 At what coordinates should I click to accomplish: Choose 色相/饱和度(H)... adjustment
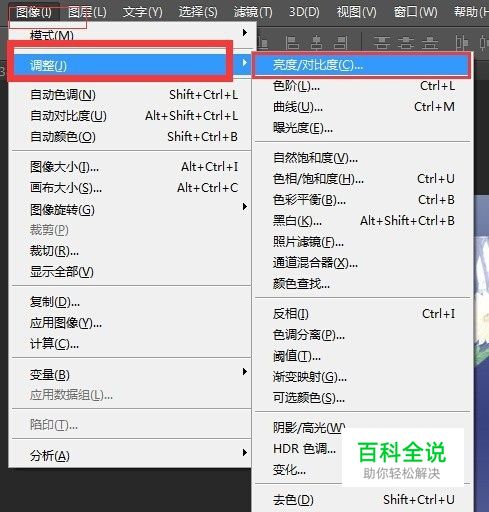362,179
